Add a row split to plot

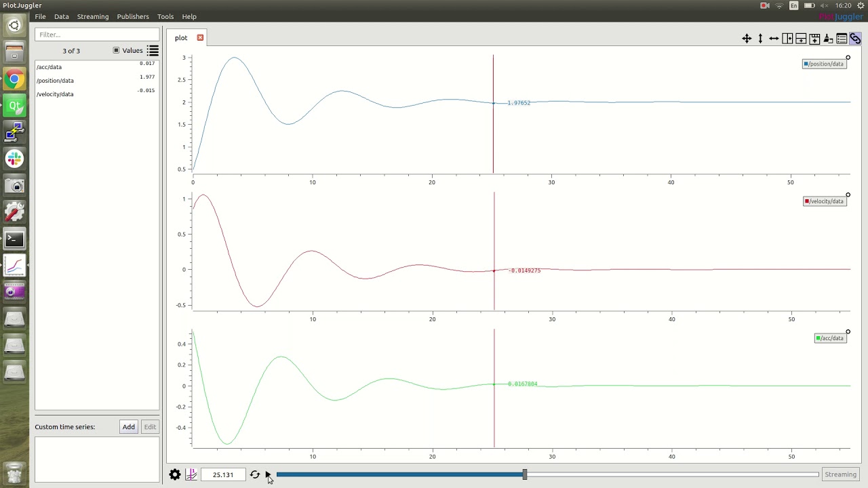(801, 39)
